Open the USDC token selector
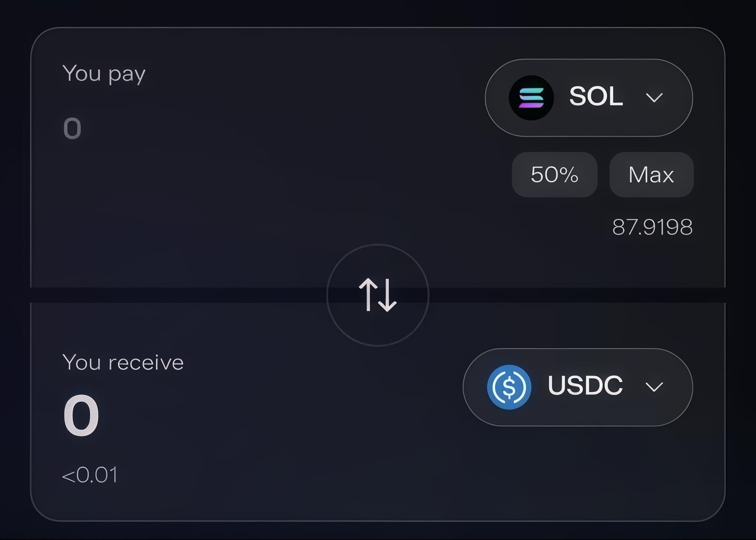Screen dimensions: 756x540 pos(577,387)
